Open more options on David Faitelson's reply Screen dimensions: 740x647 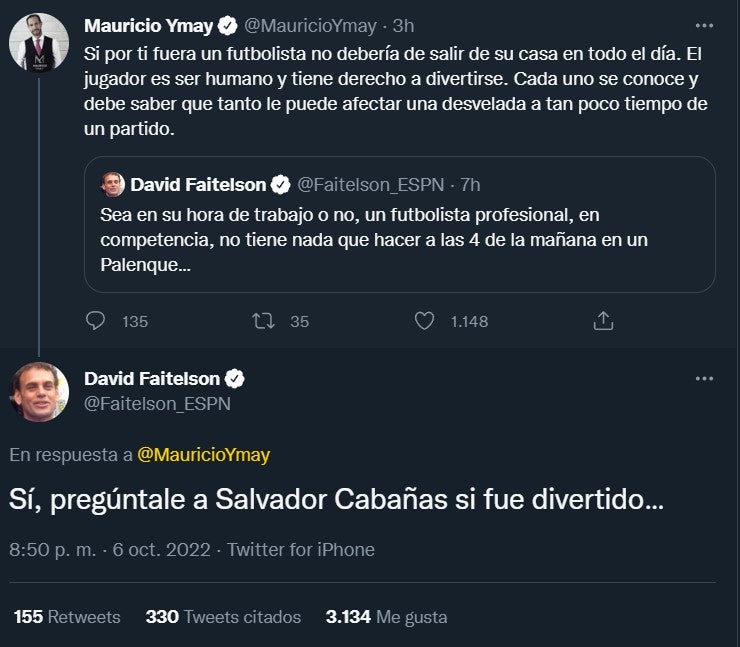(x=704, y=379)
